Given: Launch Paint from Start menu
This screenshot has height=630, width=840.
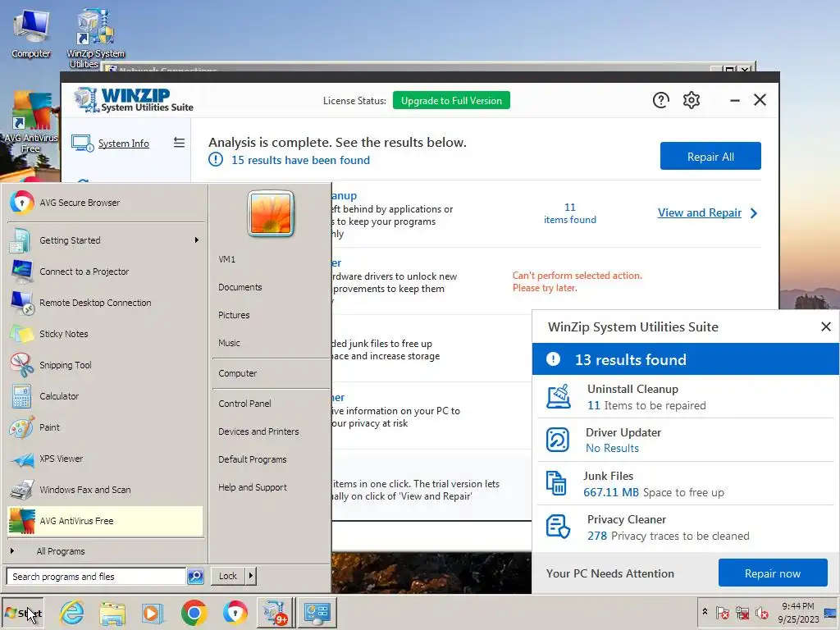Looking at the screenshot, I should click(106, 427).
